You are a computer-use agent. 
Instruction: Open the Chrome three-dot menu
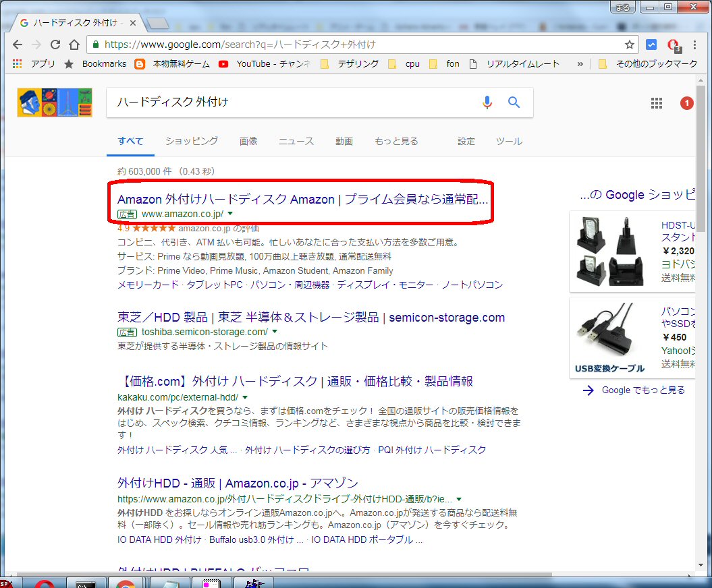[694, 45]
